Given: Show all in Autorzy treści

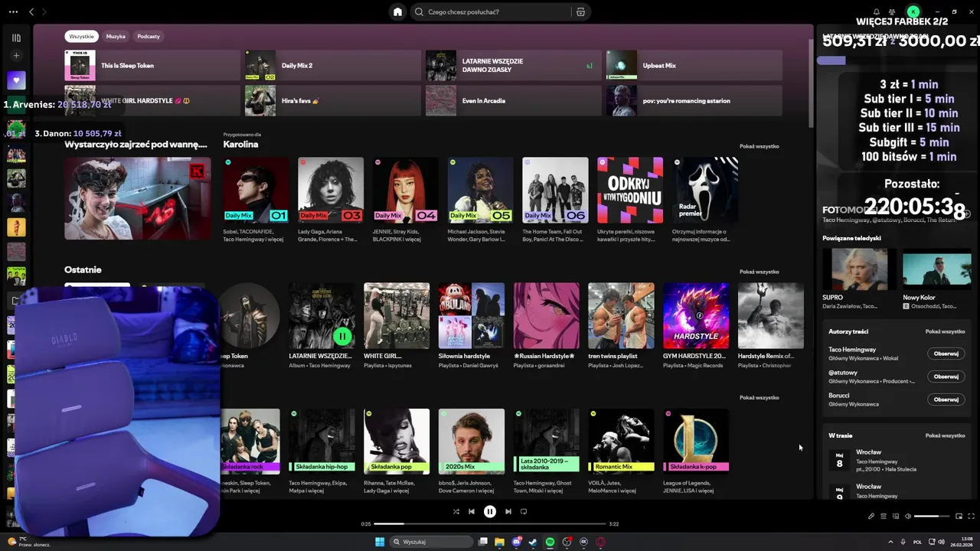Looking at the screenshot, I should pyautogui.click(x=945, y=331).
